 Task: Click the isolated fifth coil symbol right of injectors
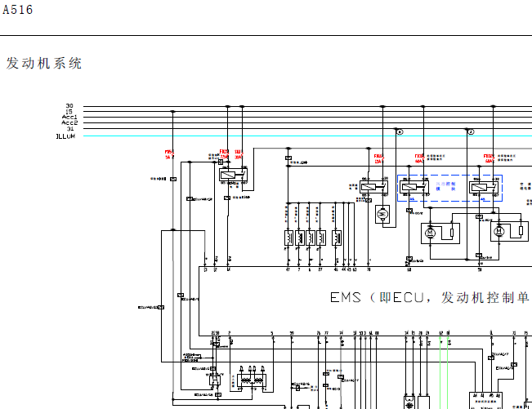coord(337,238)
